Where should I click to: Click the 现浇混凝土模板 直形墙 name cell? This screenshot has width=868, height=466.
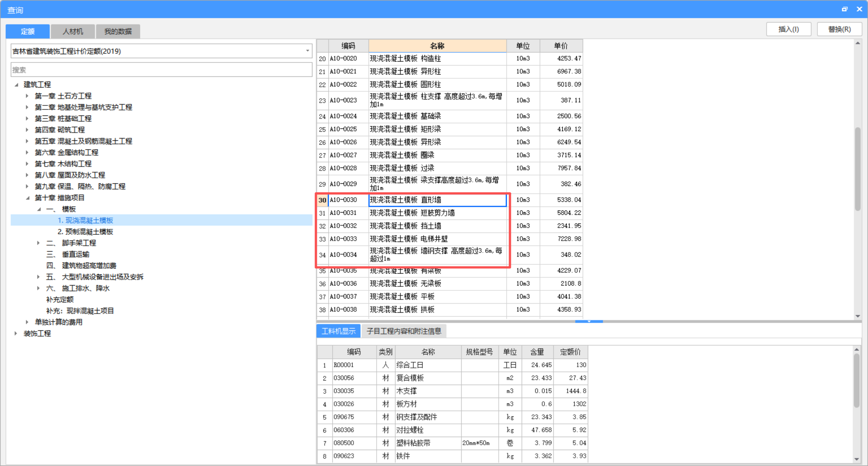[x=437, y=200]
